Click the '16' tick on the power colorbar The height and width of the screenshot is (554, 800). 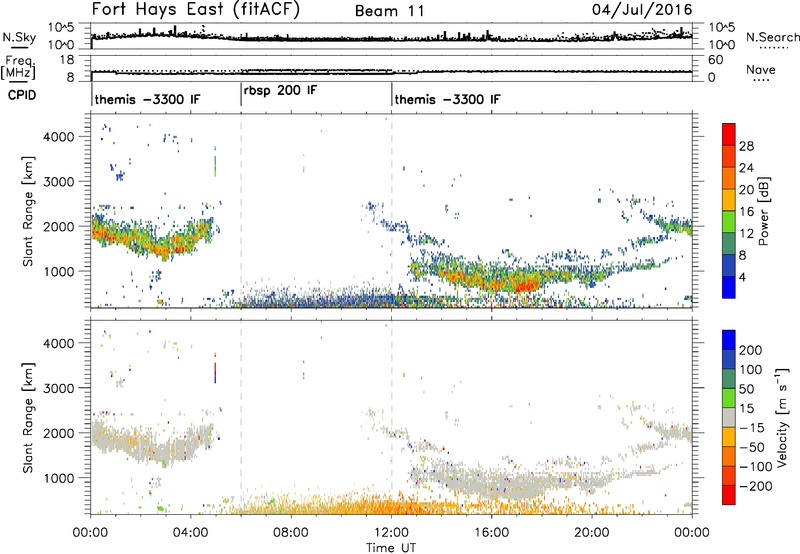(746, 212)
